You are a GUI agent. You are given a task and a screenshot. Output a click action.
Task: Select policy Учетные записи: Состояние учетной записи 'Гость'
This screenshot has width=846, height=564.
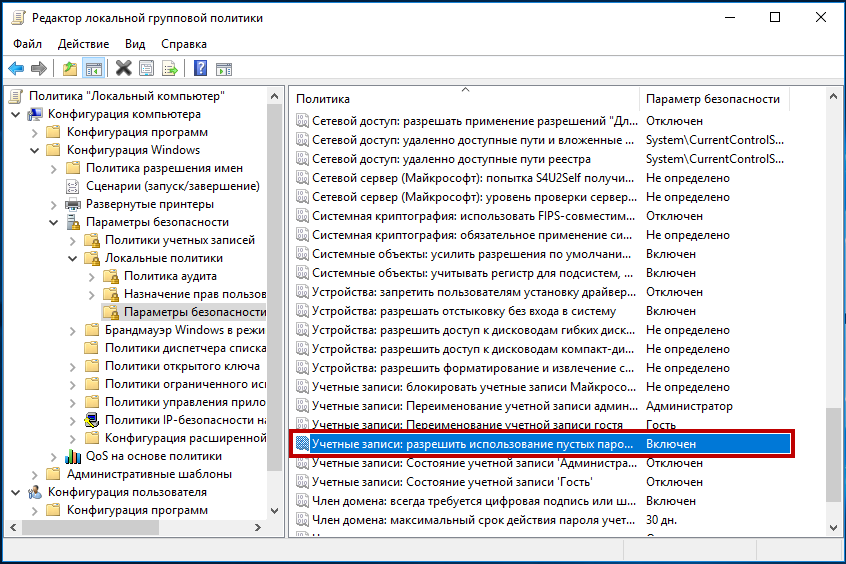click(x=468, y=482)
